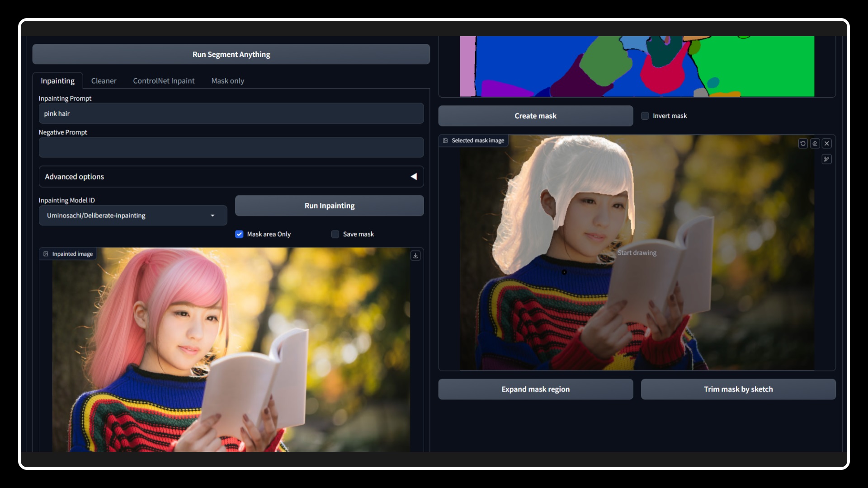
Task: Select the brush tool on the mask canvas
Action: 826,159
